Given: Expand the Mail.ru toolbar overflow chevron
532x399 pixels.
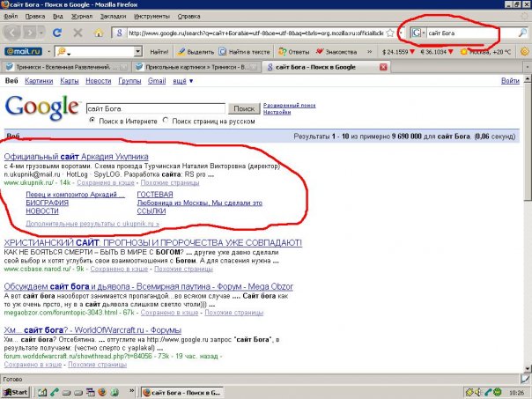Looking at the screenshot, I should (x=369, y=52).
